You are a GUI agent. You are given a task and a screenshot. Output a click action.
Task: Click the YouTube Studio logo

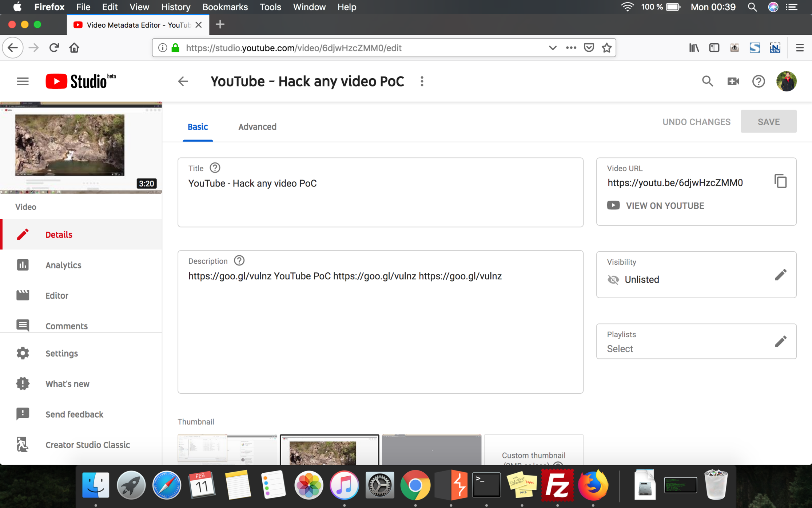81,81
